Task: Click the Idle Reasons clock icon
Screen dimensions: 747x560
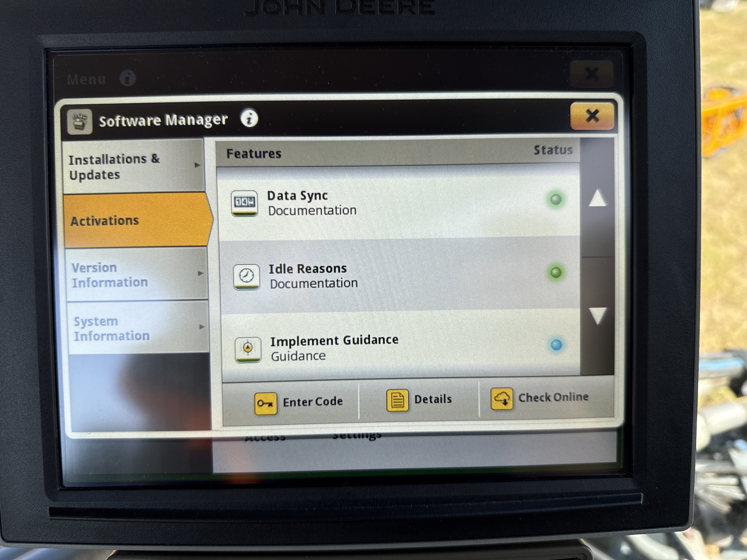Action: tap(247, 277)
